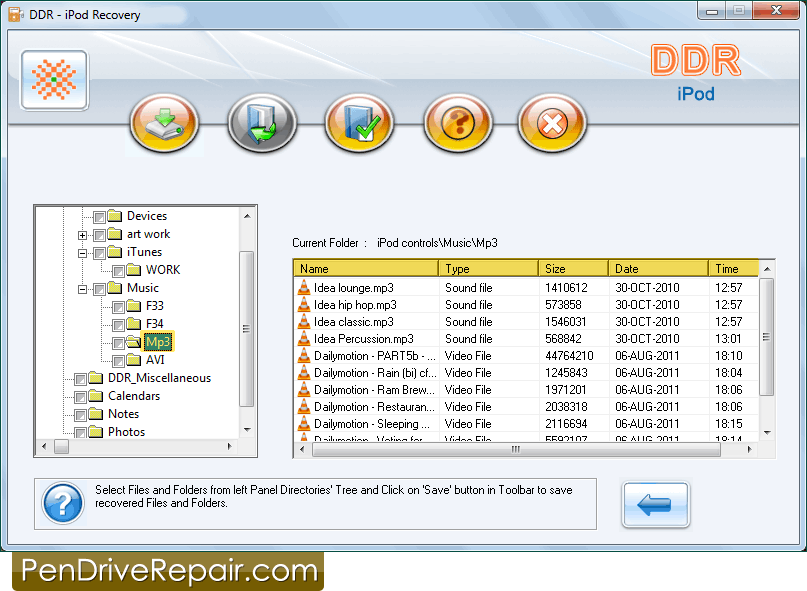Click the VLC icon of Dailymotion - PART5b
This screenshot has height=591, width=807.
pos(304,355)
